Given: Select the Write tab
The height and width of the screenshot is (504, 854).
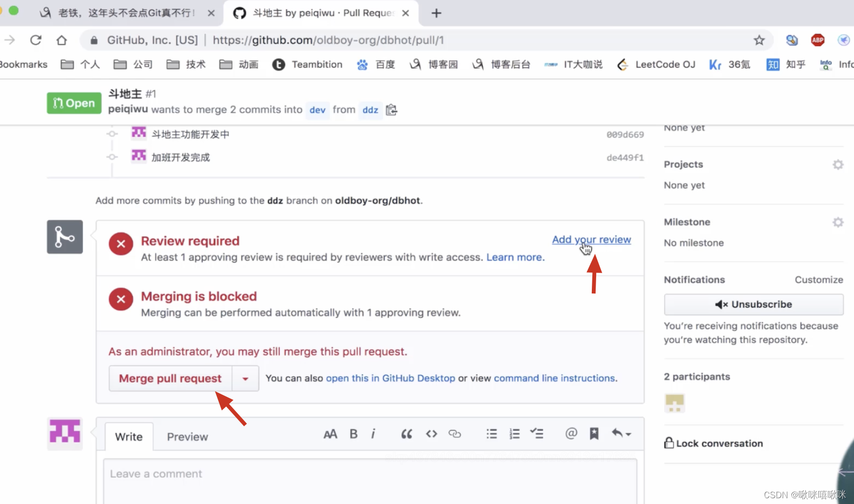Looking at the screenshot, I should pos(129,437).
